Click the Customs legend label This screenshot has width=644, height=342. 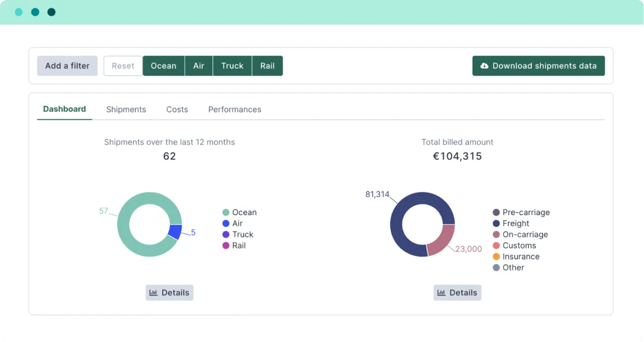point(519,245)
